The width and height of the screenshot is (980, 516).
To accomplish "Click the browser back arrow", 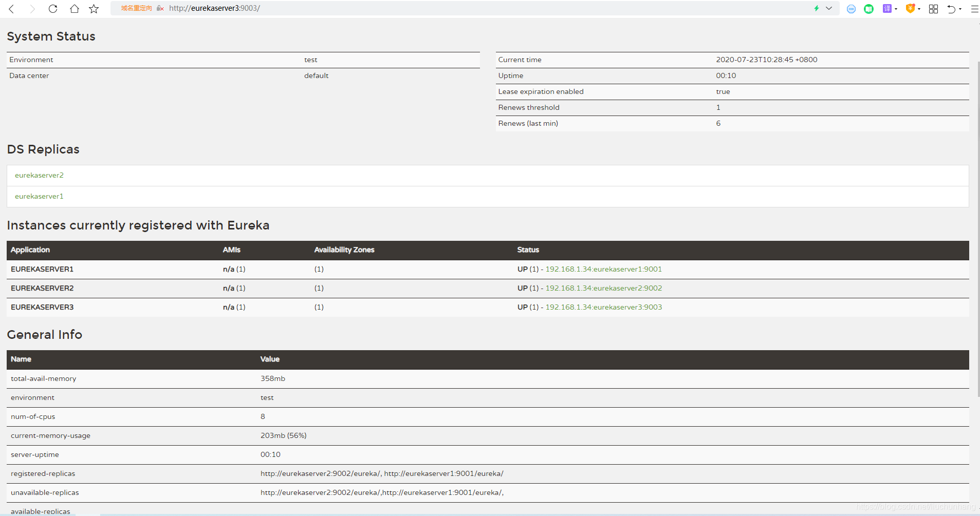I will [11, 9].
